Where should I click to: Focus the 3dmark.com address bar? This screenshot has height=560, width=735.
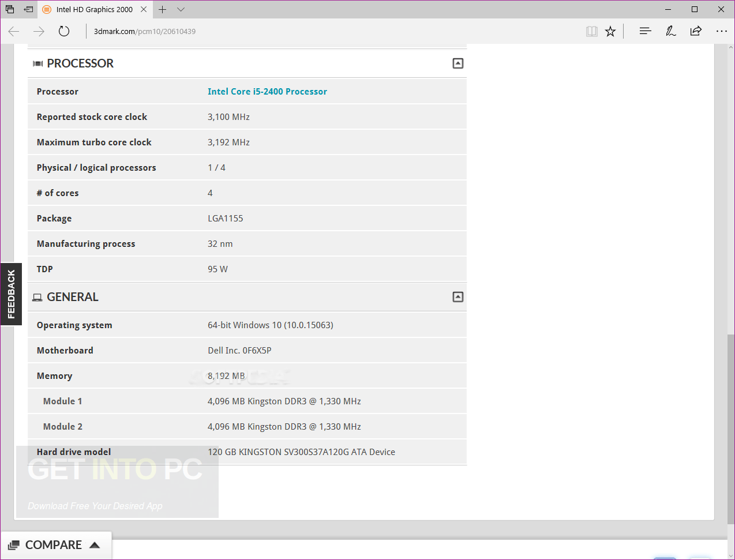click(x=335, y=31)
